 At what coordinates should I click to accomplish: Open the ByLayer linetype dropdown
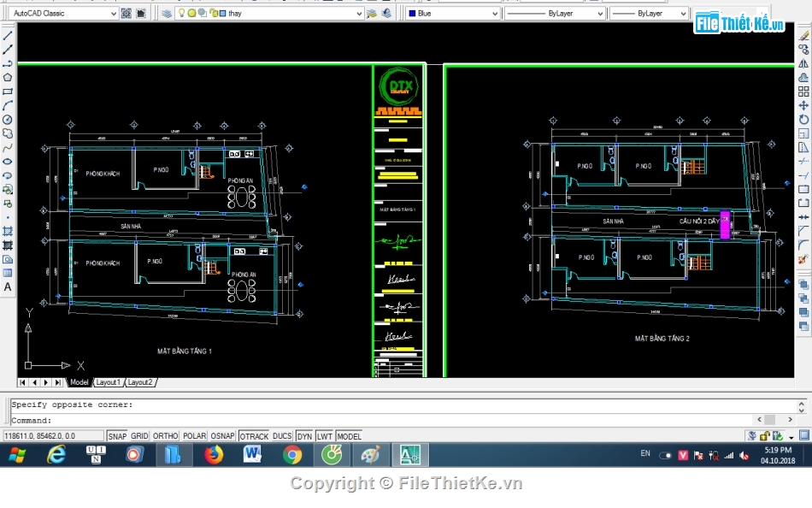pyautogui.click(x=555, y=14)
